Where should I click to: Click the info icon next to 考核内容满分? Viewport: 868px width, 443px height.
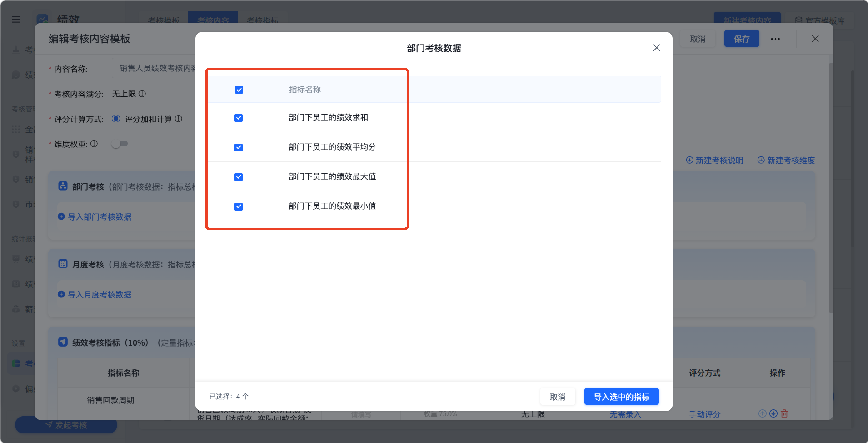click(x=142, y=94)
